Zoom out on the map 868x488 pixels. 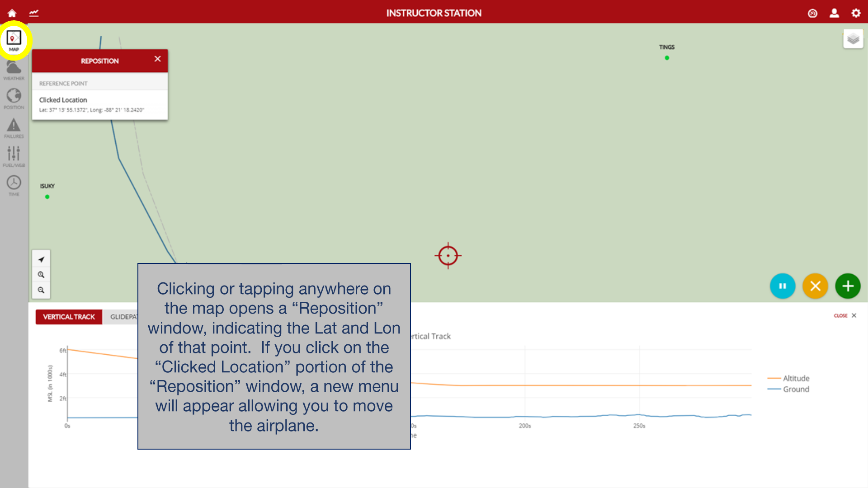click(x=41, y=290)
